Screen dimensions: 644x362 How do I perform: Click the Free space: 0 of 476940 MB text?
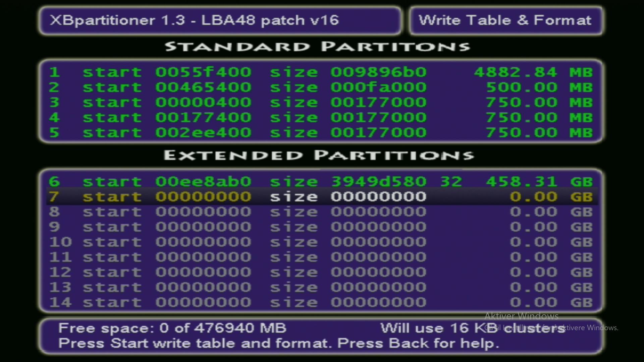click(172, 328)
